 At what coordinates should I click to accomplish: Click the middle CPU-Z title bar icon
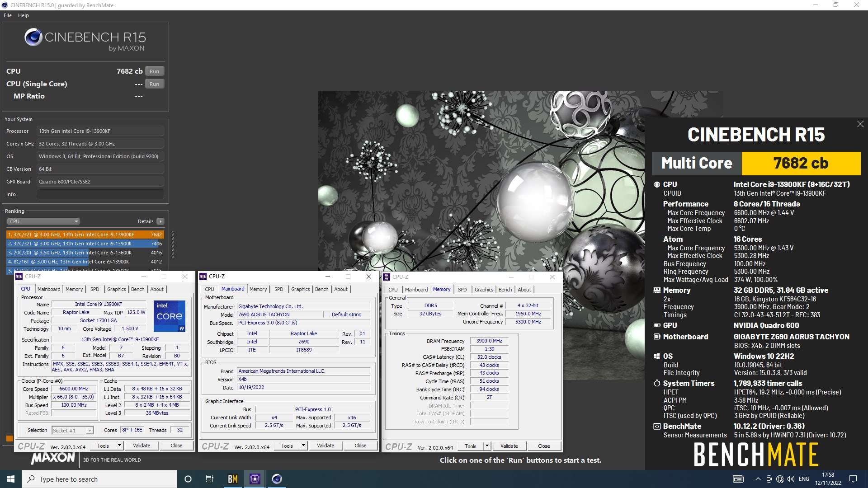click(203, 277)
